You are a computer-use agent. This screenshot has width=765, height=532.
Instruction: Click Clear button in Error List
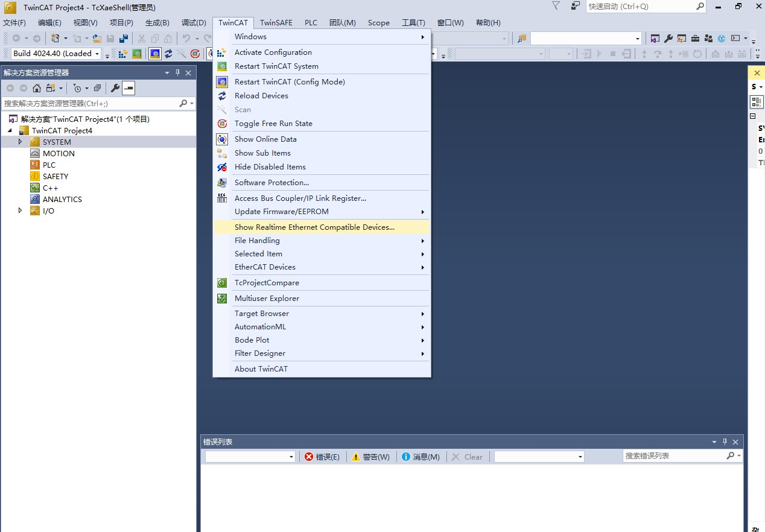(468, 457)
